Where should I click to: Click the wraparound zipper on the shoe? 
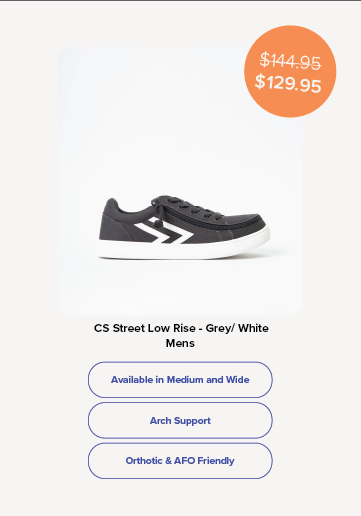[x=213, y=222]
